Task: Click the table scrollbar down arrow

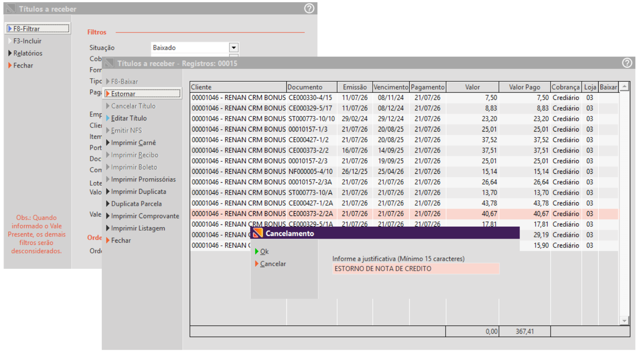Action: click(624, 320)
